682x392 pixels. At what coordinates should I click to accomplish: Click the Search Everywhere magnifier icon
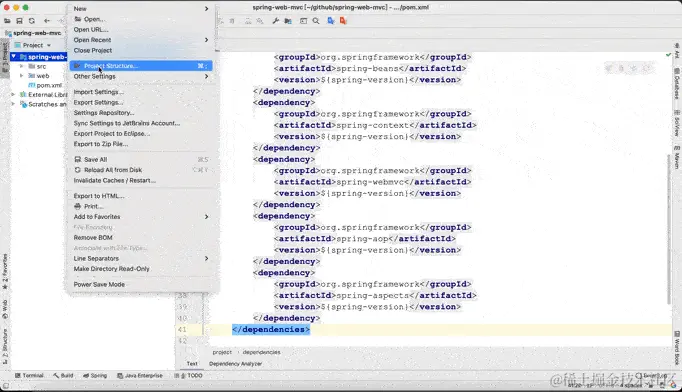pos(316,21)
